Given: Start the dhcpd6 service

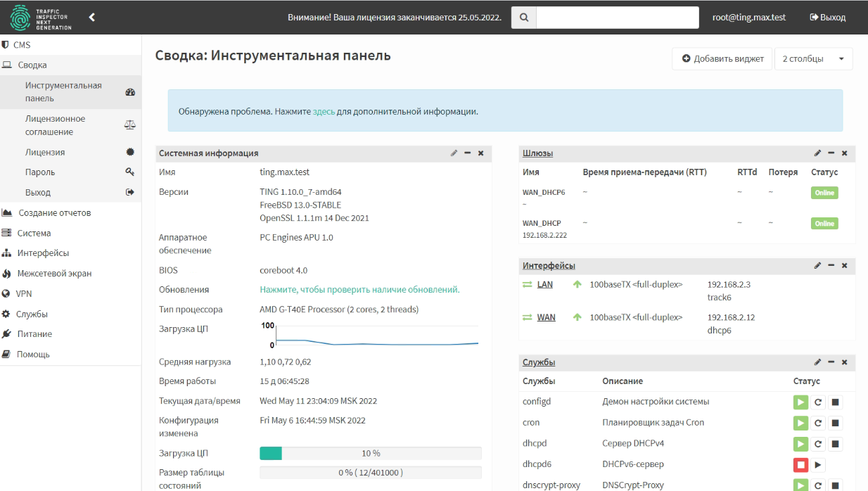Looking at the screenshot, I should pyautogui.click(x=818, y=464).
